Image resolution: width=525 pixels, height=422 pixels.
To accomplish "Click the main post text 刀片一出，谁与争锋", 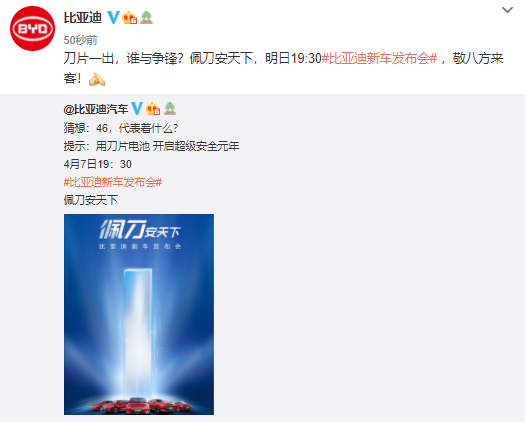I will (123, 58).
